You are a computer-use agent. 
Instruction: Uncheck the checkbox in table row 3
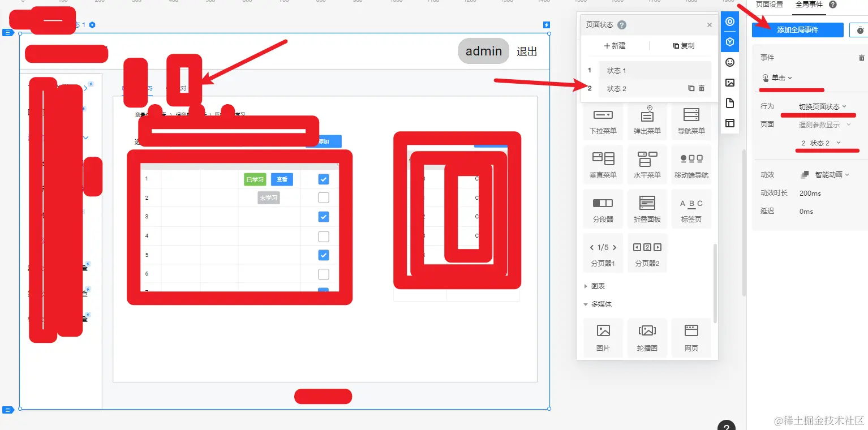tap(323, 216)
